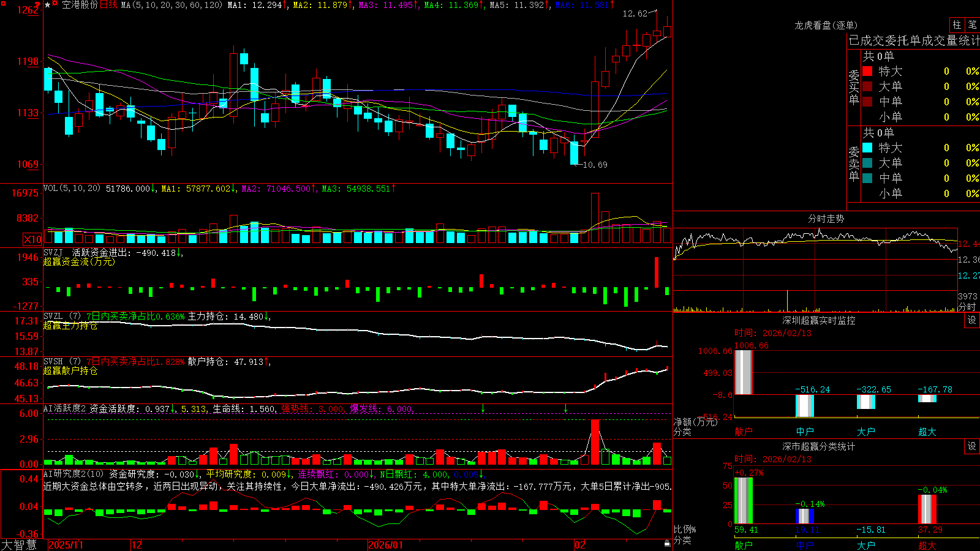
Task: Click the teal 大单 sell order swatch
Action: pos(867,163)
